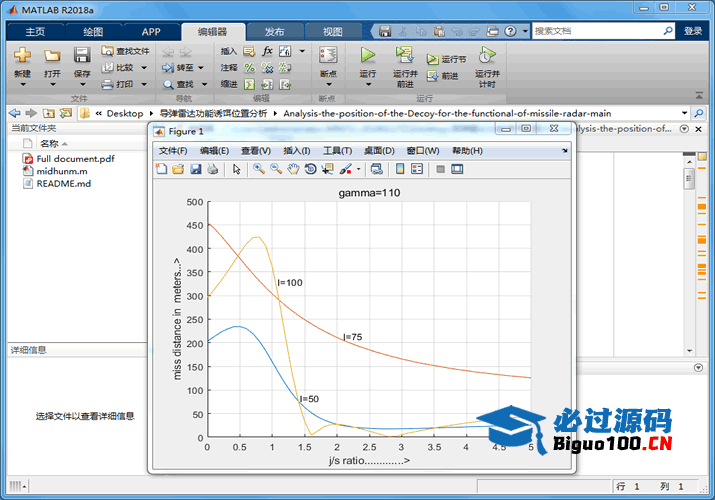
Task: Click the Advance (前进) button
Action: click(442, 76)
